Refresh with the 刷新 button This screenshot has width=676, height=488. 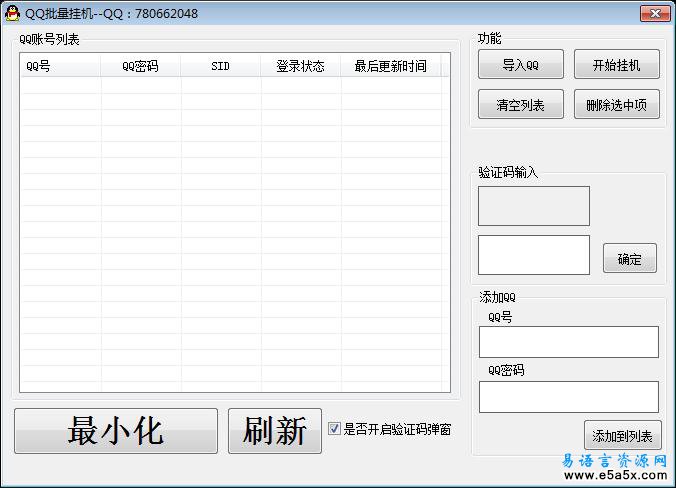[x=275, y=431]
